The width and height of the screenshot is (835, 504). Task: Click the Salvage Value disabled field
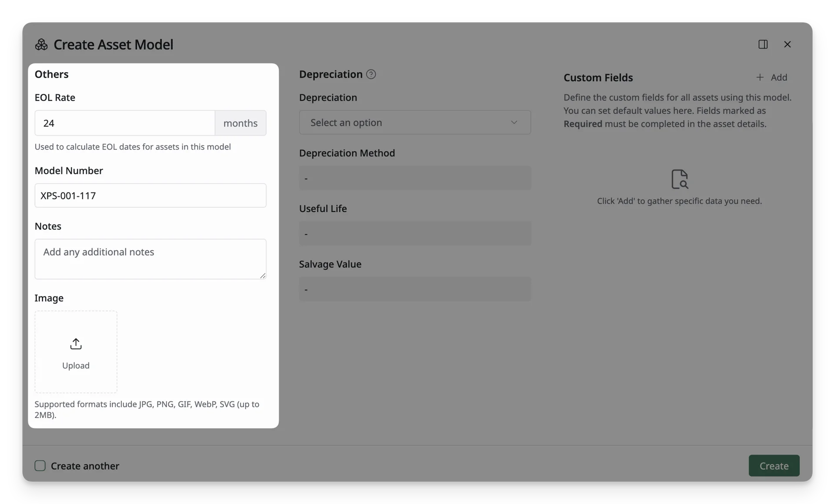[415, 289]
